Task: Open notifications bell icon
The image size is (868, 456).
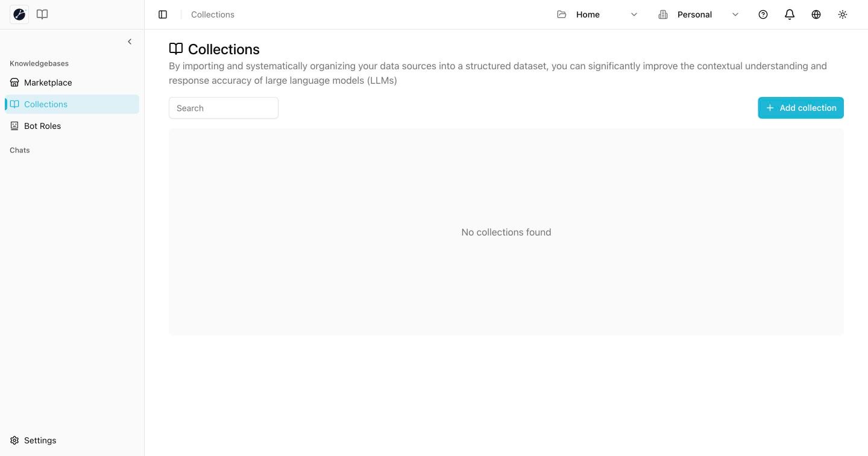Action: pos(790,14)
